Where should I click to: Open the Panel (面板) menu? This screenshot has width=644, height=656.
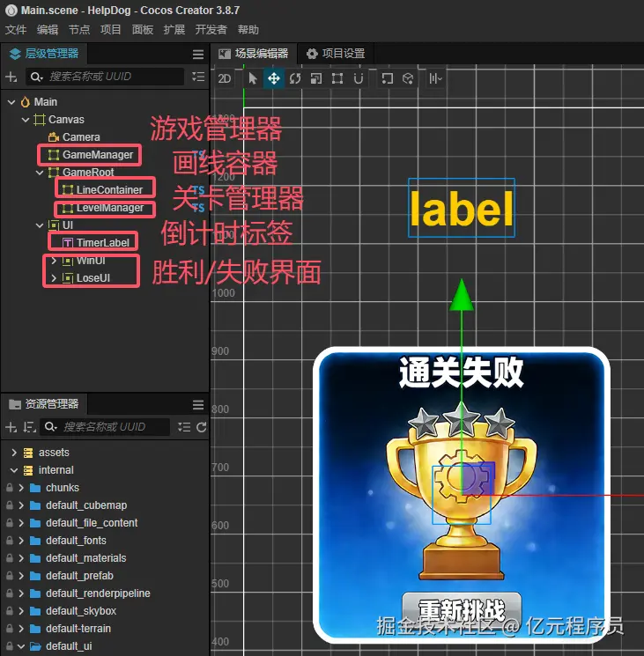pos(142,30)
